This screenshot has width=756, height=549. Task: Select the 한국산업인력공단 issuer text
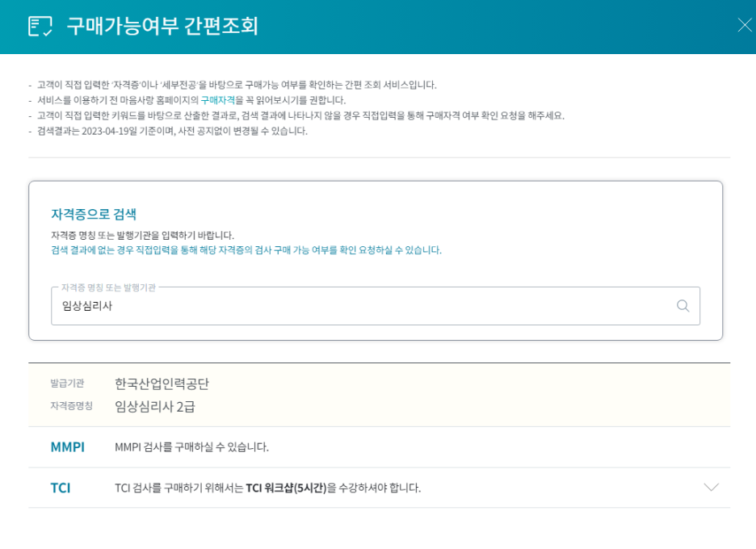162,383
